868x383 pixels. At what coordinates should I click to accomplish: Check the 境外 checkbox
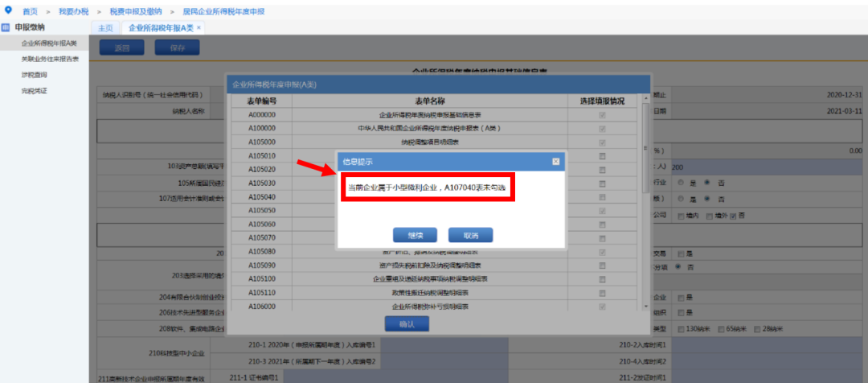[708, 216]
